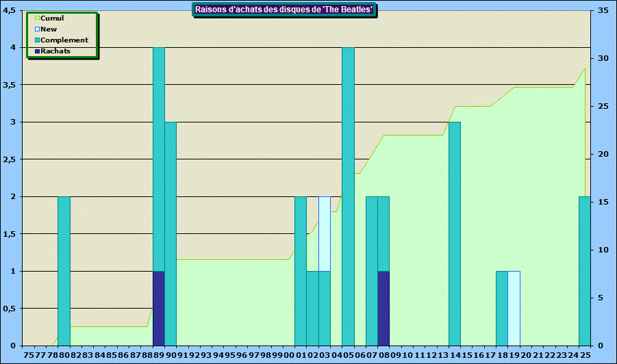
Task: Click the light blue New segment at year 03
Action: (x=325, y=233)
